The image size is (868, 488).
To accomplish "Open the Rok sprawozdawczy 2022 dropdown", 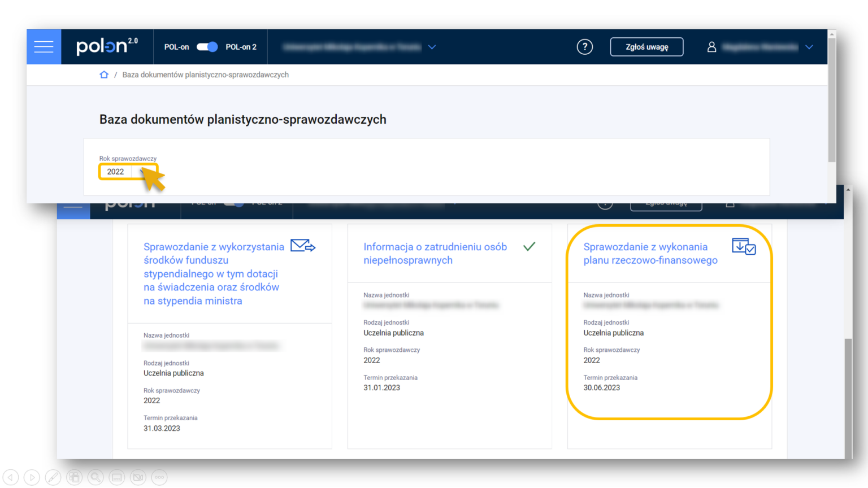I will (x=128, y=172).
